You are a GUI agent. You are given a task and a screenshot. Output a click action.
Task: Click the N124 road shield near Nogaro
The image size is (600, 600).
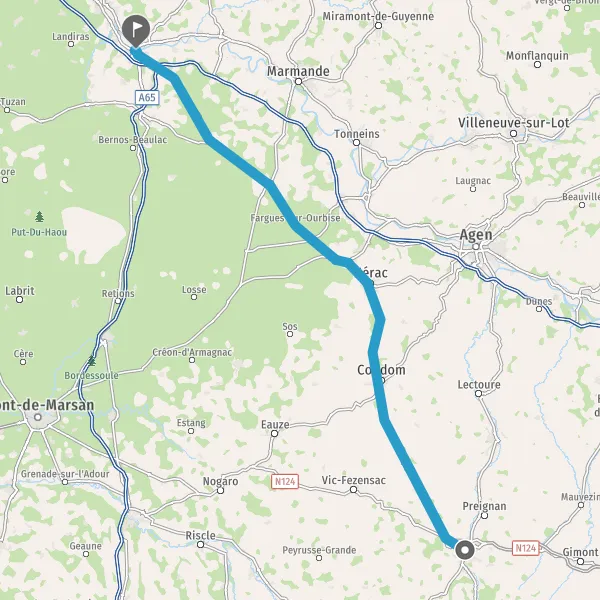[x=285, y=481]
